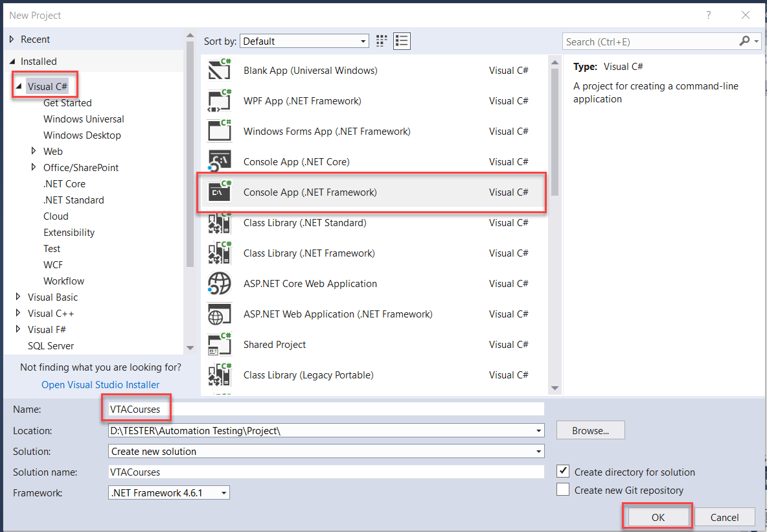Viewport: 767px width, 532px height.
Task: Click the Shared Project template icon
Action: click(x=220, y=344)
